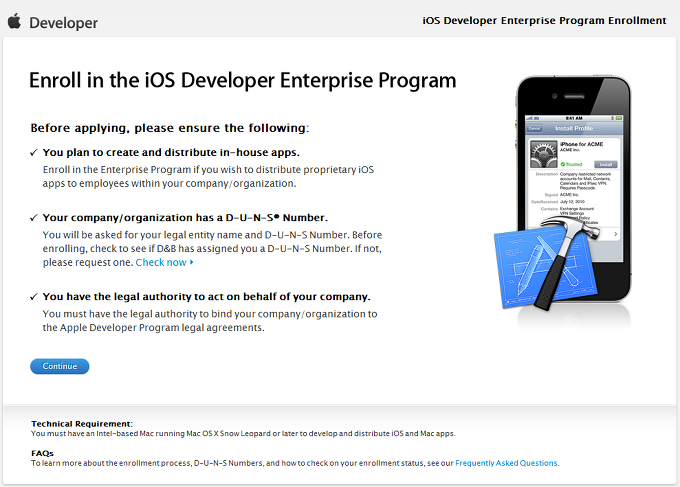Open the Check now link
The width and height of the screenshot is (680, 487).
[161, 262]
